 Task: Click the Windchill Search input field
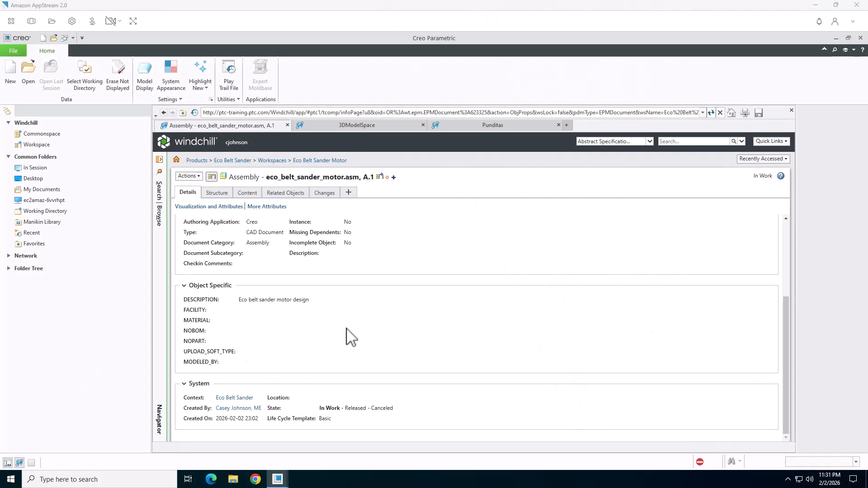(x=694, y=141)
